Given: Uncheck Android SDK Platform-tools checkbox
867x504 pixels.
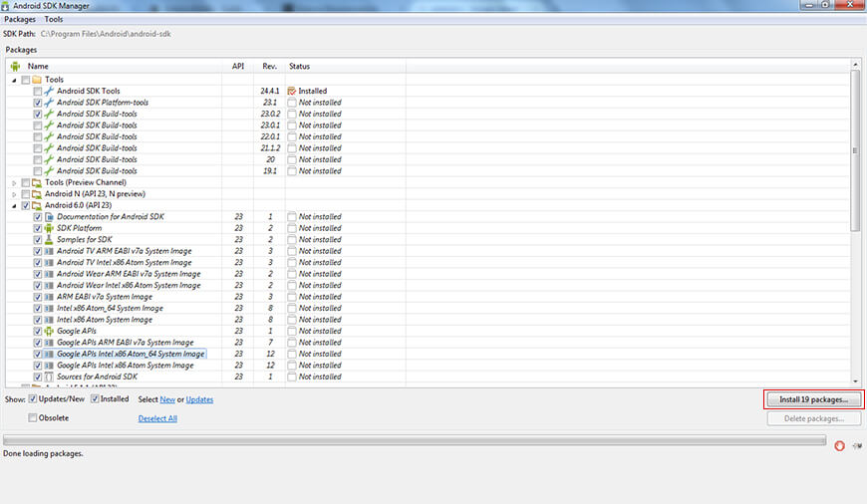Looking at the screenshot, I should (x=38, y=103).
